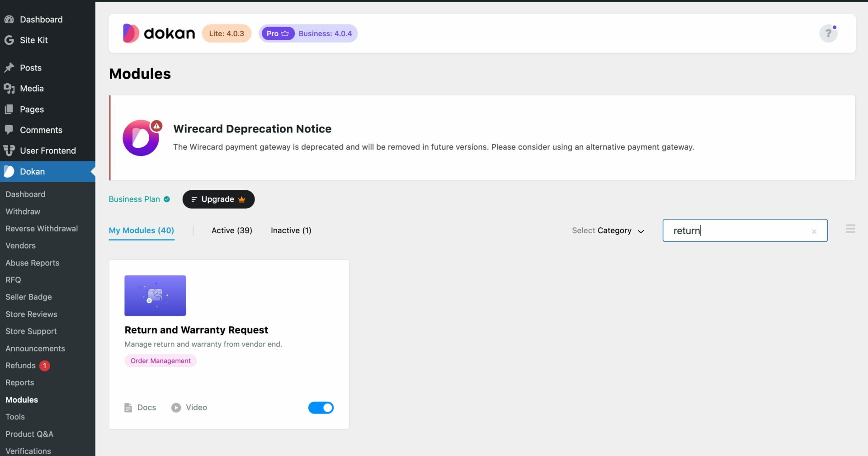Click the Site Kit Google icon

pos(9,40)
